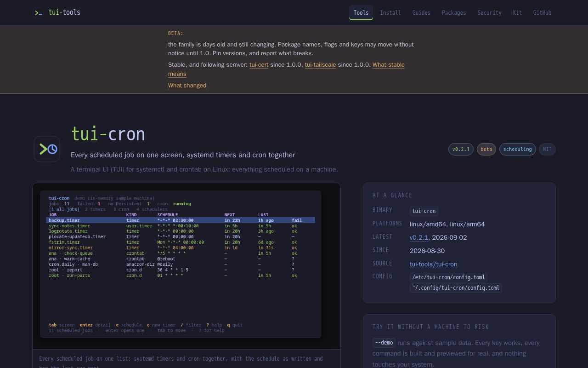Open the tui-tools/tui-cron source link
The width and height of the screenshot is (588, 368).
(x=433, y=264)
